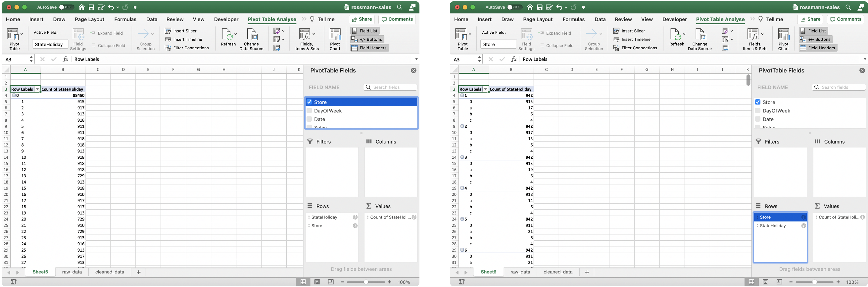Open Row Labels filter dropdown in right sheet
Screen dimensions: 868x287
tap(486, 89)
